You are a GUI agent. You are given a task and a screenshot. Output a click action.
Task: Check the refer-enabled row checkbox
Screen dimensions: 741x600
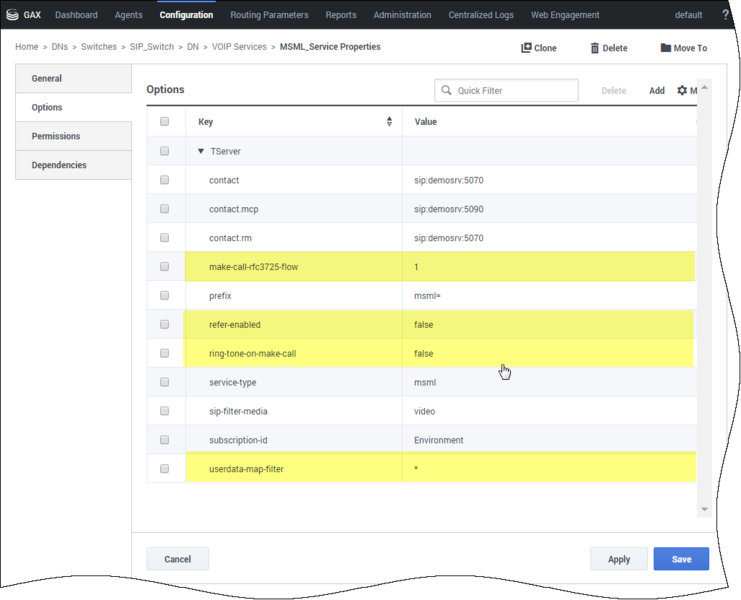click(x=164, y=324)
